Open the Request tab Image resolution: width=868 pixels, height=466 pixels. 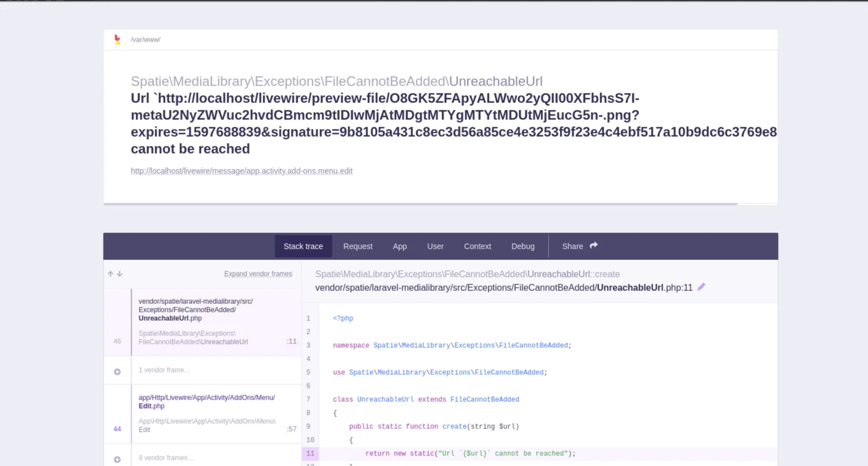tap(358, 247)
